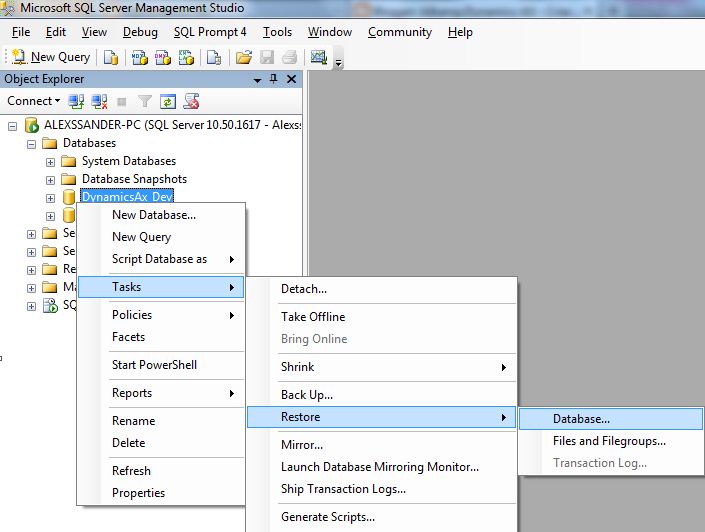Choose Back Up... in Tasks submenu
The image size is (705, 532).
(x=382, y=395)
